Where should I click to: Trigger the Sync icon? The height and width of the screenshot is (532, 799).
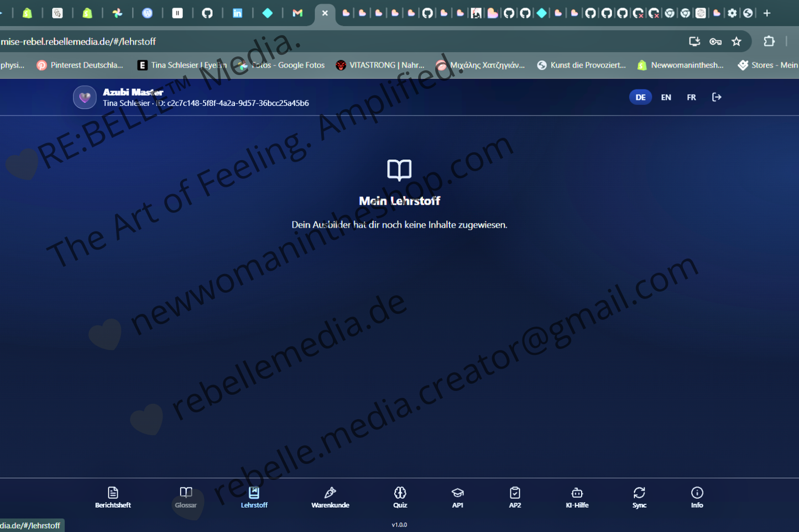coord(639,497)
